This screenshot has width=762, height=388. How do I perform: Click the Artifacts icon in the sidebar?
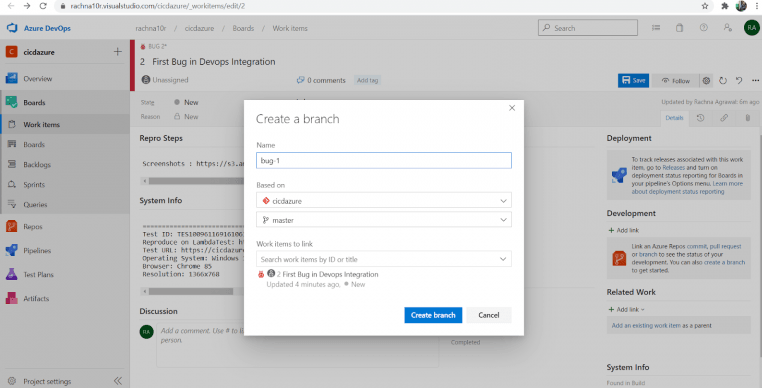click(x=12, y=298)
